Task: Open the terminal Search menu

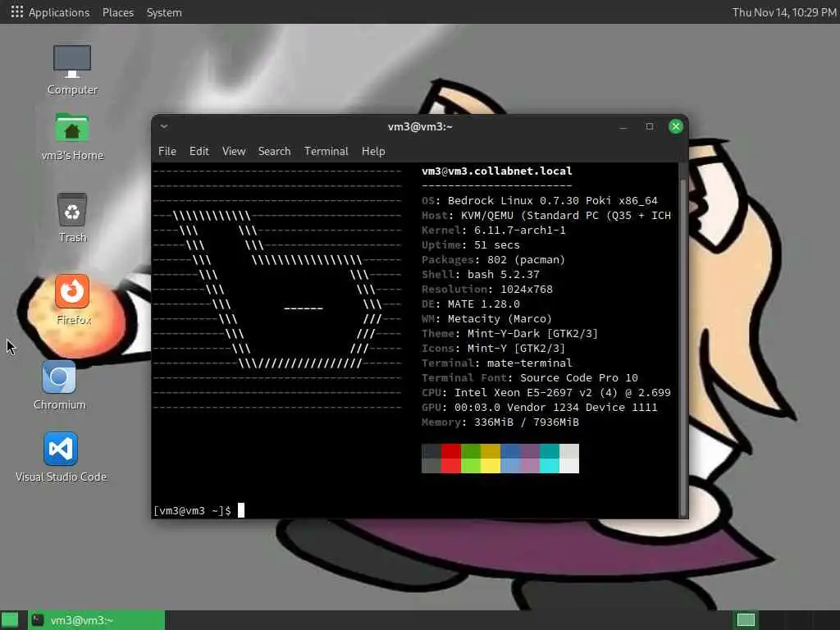Action: point(274,151)
